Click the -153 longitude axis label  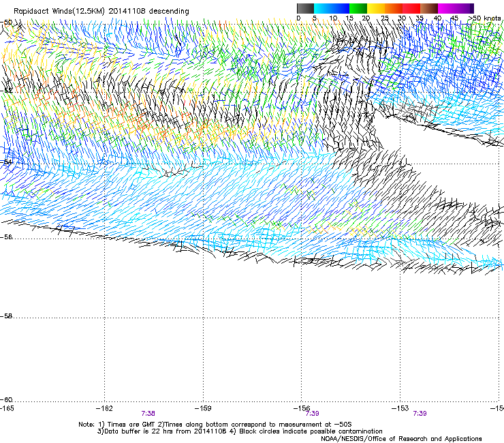pyautogui.click(x=400, y=408)
